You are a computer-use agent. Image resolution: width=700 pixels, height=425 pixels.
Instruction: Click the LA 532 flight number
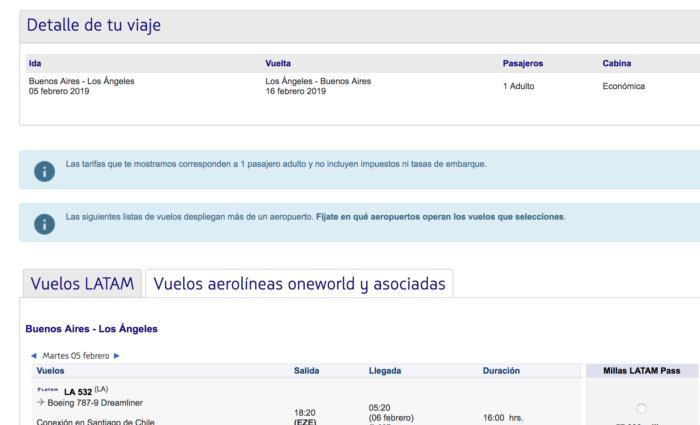78,389
